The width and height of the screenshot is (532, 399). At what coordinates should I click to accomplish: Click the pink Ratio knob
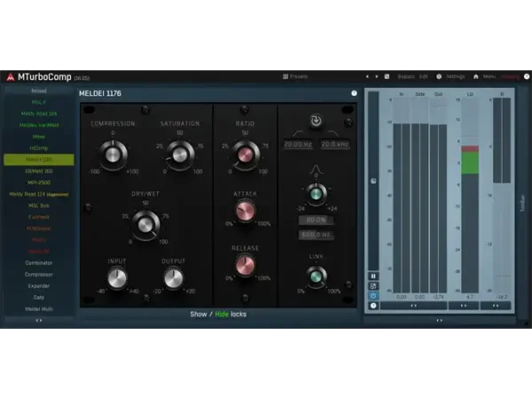pos(245,155)
